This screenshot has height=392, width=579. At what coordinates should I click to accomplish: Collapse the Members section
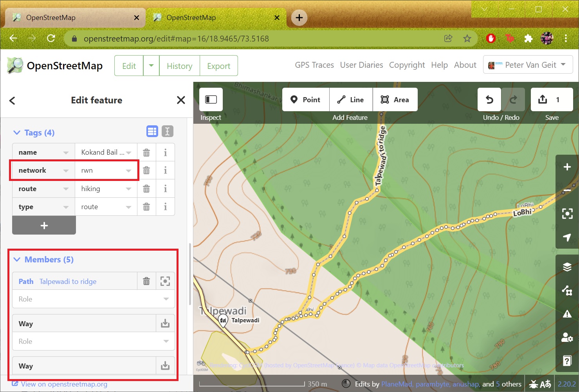(43, 260)
